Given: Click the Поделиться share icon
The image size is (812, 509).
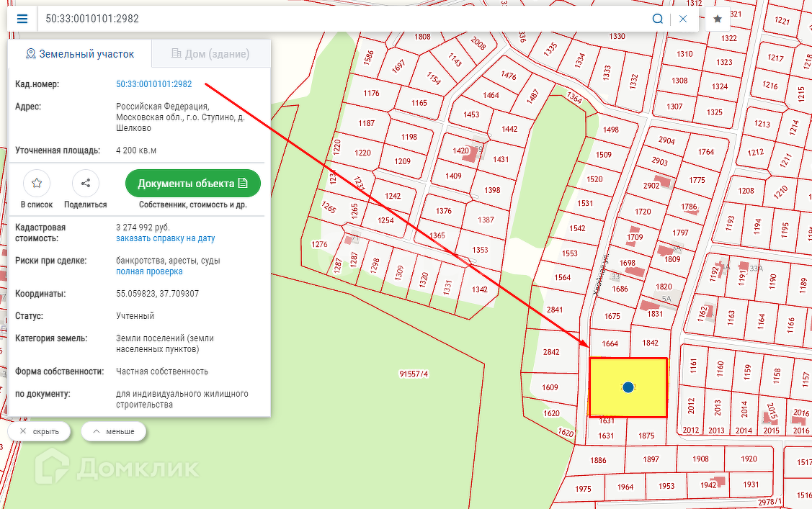Looking at the screenshot, I should click(85, 184).
